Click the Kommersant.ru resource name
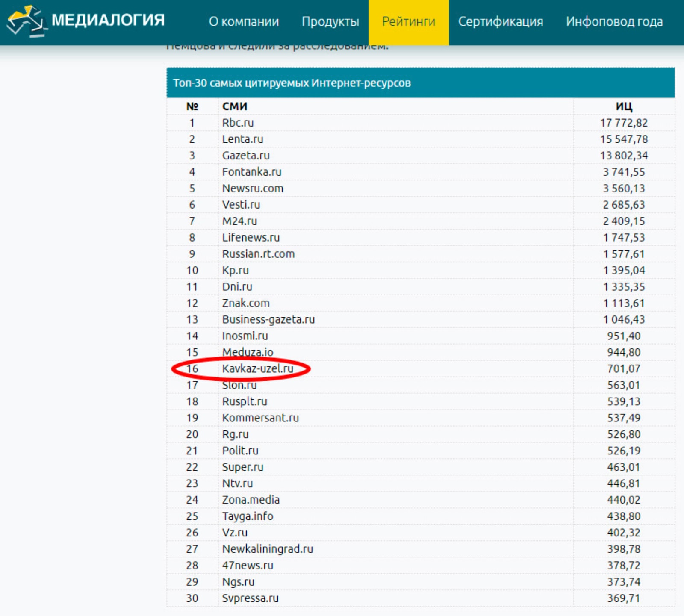 point(260,418)
